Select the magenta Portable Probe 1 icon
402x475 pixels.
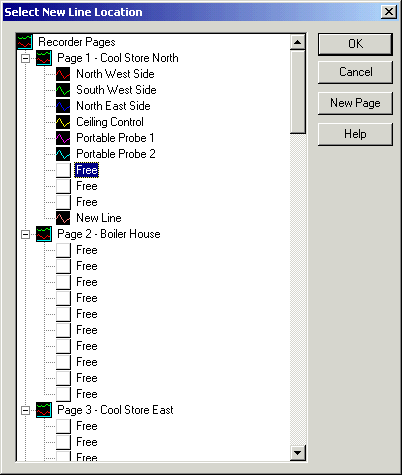click(63, 138)
